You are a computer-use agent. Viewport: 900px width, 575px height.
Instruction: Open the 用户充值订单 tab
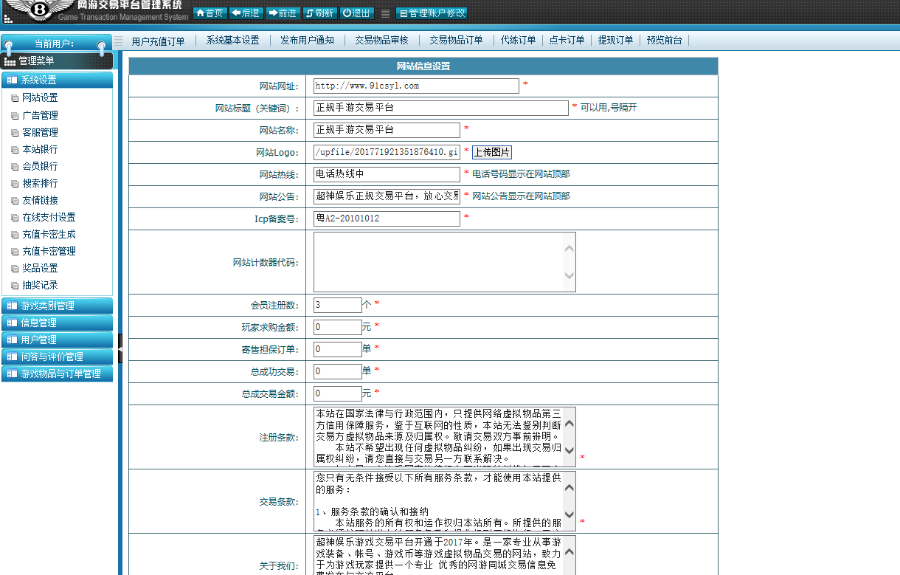158,41
